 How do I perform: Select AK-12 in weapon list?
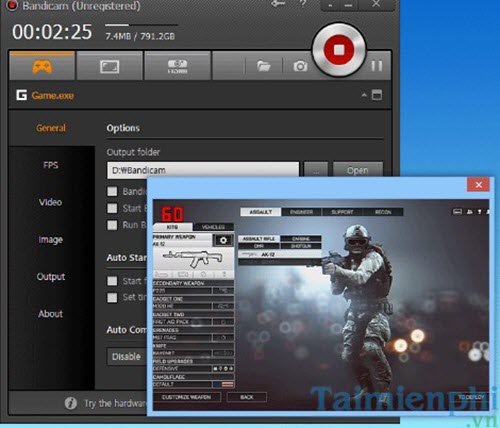(280, 254)
